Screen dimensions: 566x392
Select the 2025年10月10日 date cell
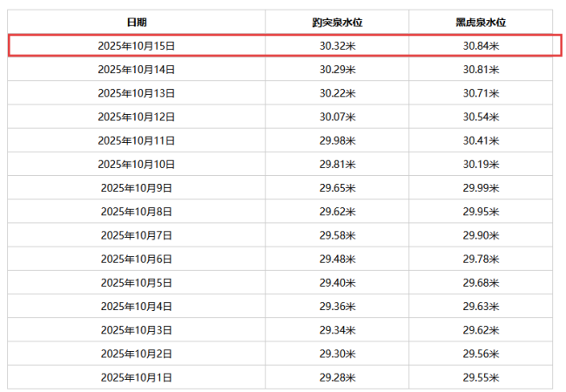(136, 164)
